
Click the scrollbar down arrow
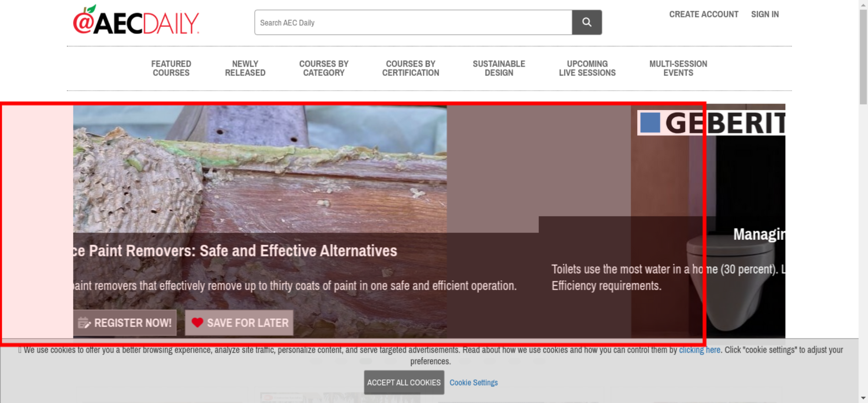click(863, 398)
